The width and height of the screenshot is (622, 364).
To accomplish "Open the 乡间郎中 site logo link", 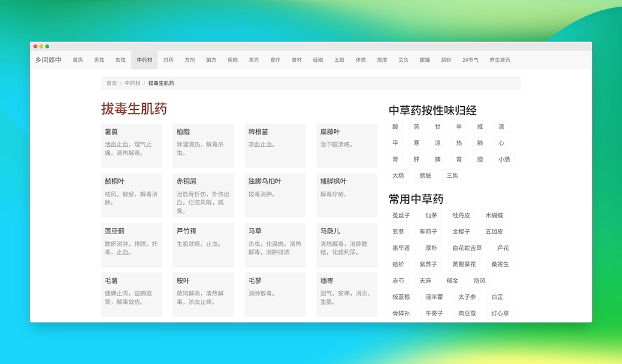I will [x=49, y=60].
